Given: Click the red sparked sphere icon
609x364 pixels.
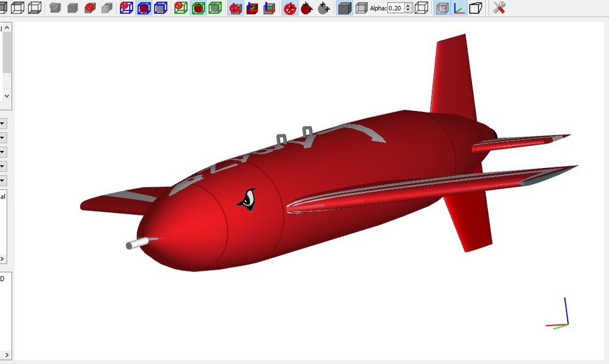Looking at the screenshot, I should tap(307, 8).
